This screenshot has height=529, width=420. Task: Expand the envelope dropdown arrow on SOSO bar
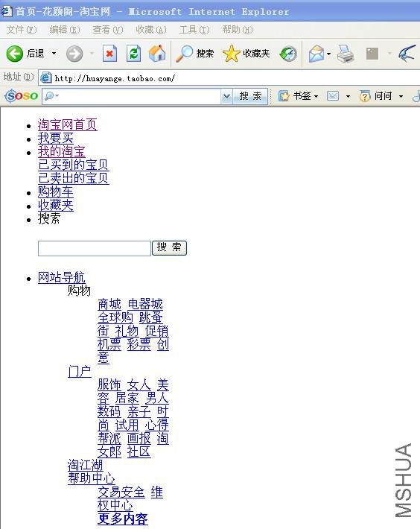click(x=349, y=97)
